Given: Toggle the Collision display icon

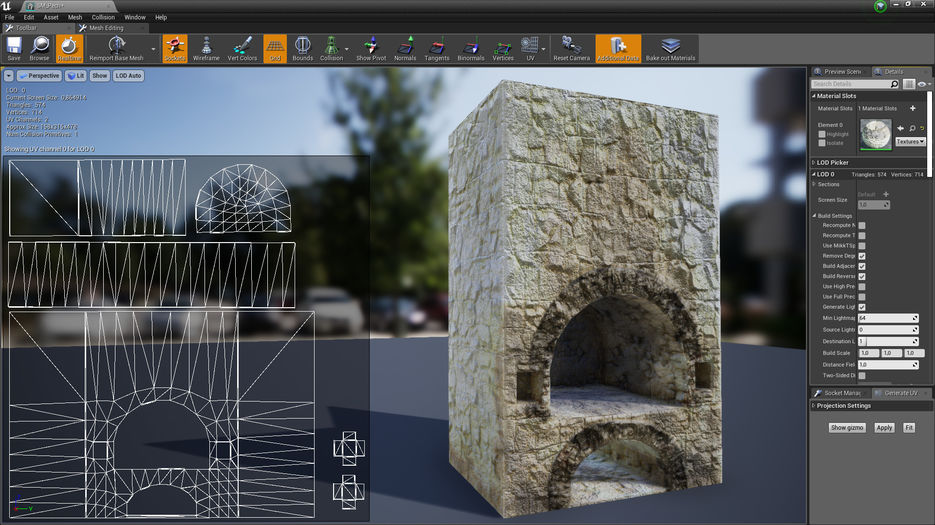Looking at the screenshot, I should pyautogui.click(x=331, y=48).
